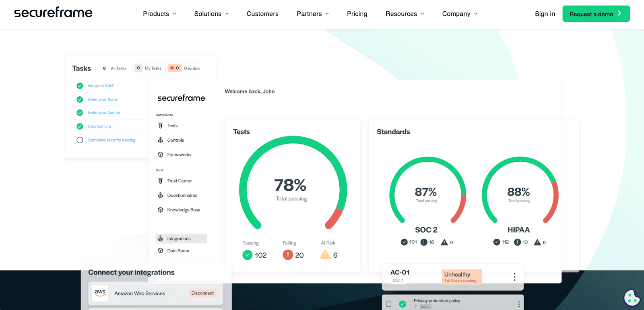The width and height of the screenshot is (644, 310).
Task: Check the Complete security training circle
Action: pyautogui.click(x=80, y=140)
